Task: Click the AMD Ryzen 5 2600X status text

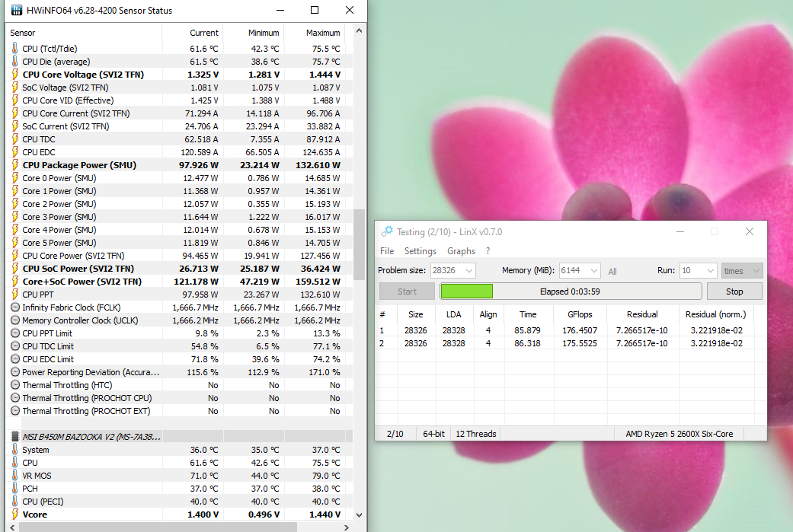Action: click(x=679, y=434)
